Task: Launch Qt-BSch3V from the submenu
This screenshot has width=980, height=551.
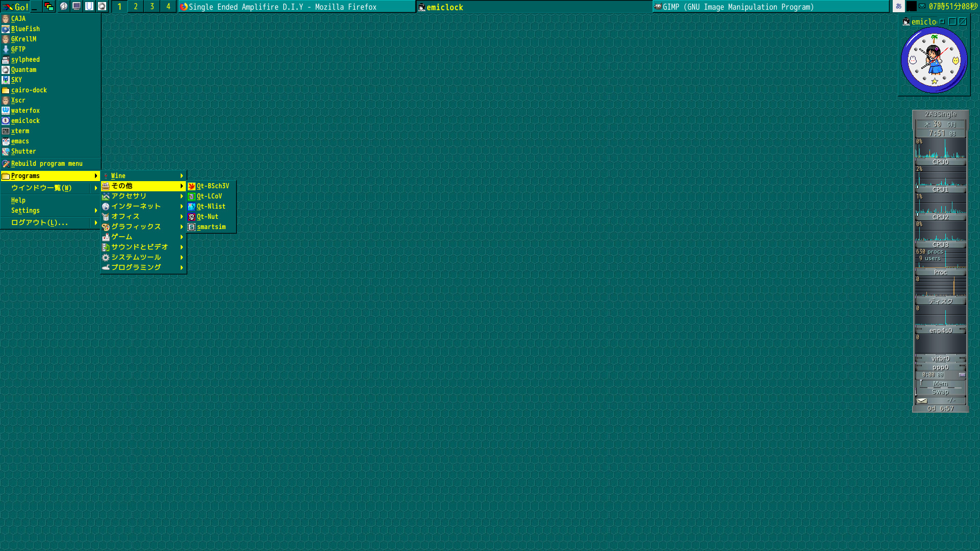Action: click(212, 186)
